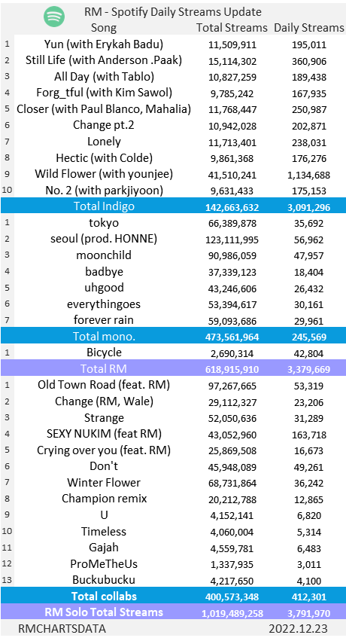
Task: Select 'All Day (with Tablo)' cell
Action: 104,77
